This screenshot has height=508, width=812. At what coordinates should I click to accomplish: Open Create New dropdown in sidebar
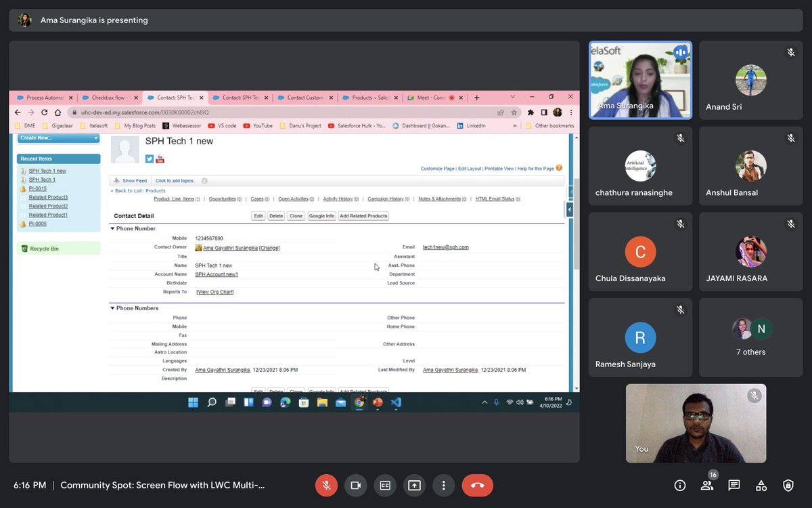click(58, 138)
